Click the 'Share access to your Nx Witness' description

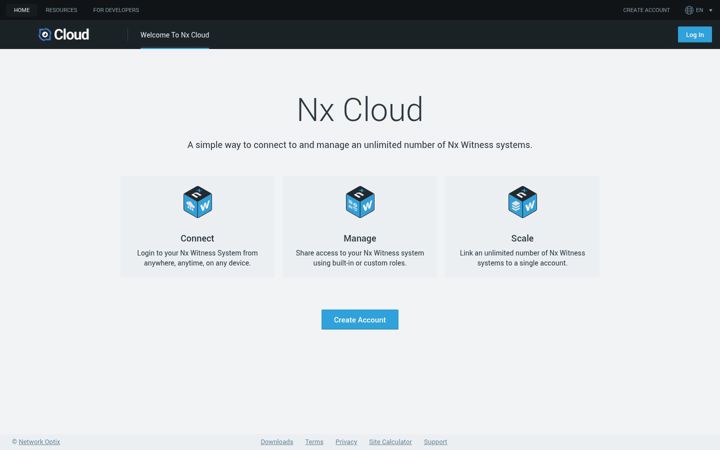pos(360,258)
